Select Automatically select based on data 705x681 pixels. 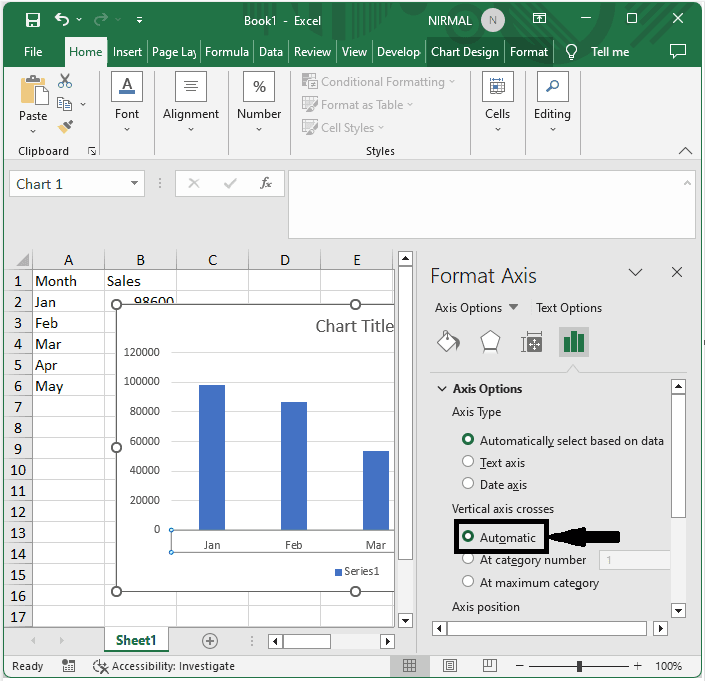pyautogui.click(x=468, y=439)
